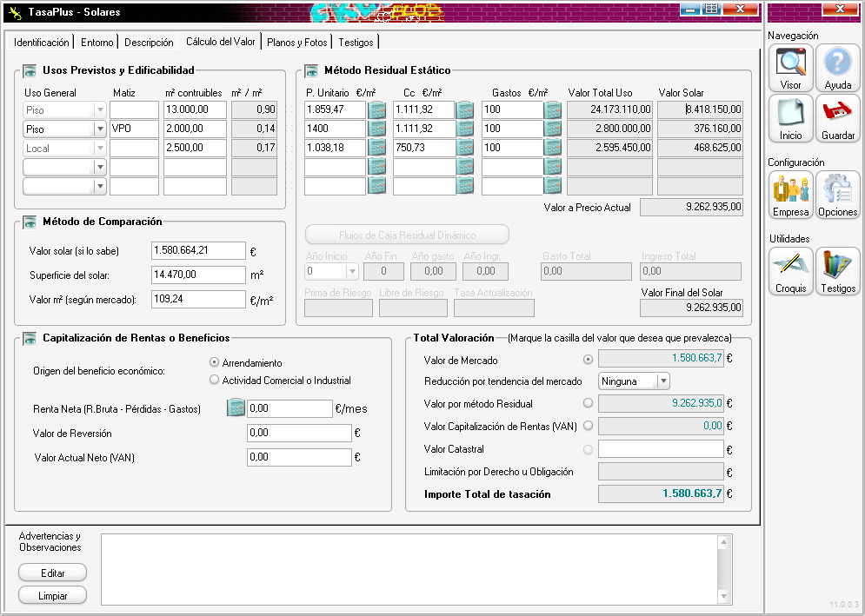The width and height of the screenshot is (865, 616).
Task: Open the fourth empty Uso General dropdown
Action: point(99,167)
